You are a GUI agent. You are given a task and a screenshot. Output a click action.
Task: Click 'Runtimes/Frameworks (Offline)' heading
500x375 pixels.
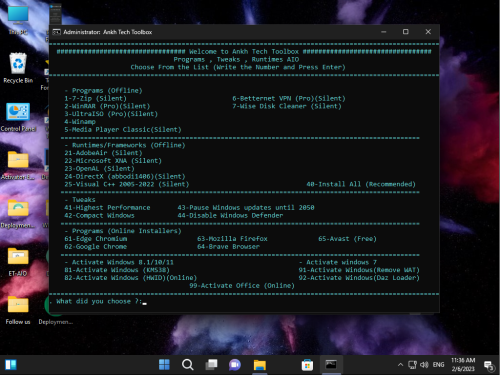(x=129, y=145)
